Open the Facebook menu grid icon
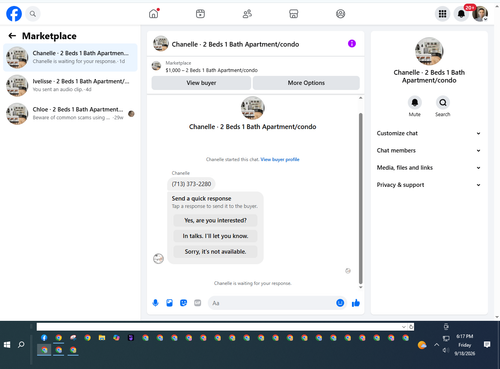This screenshot has height=369, width=500. click(442, 14)
